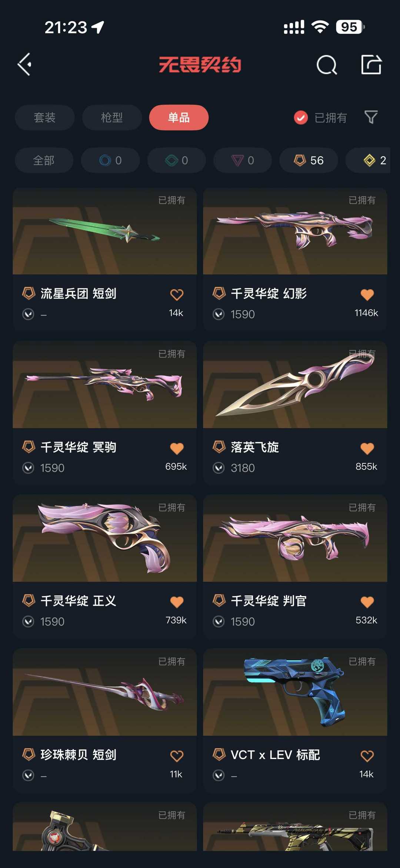
Task: Select the 全部 filter chip
Action: pos(44,160)
